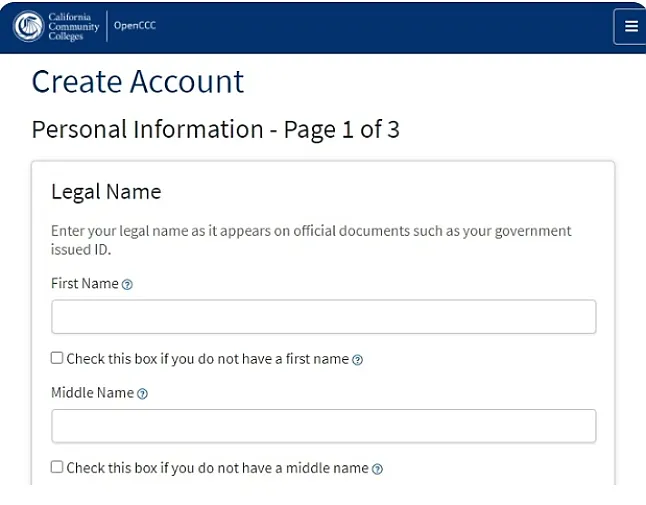Tick the box for no middle name
This screenshot has width=646, height=505.
click(57, 467)
